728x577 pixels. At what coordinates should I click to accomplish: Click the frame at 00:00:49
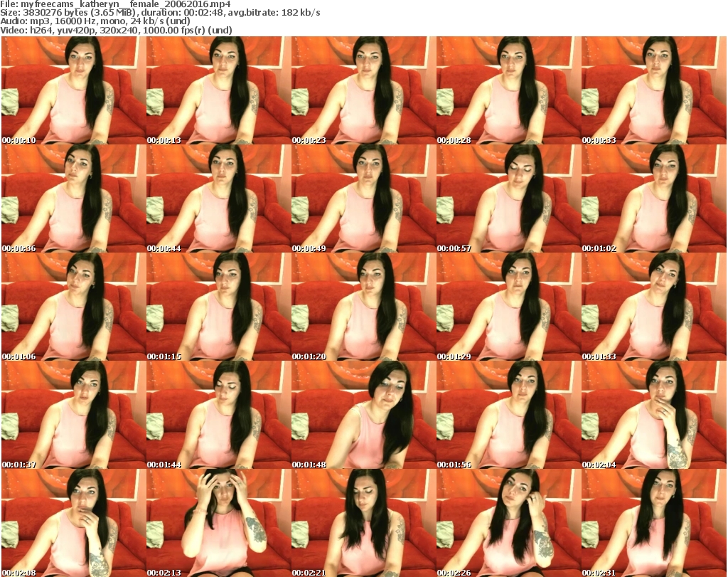click(363, 198)
